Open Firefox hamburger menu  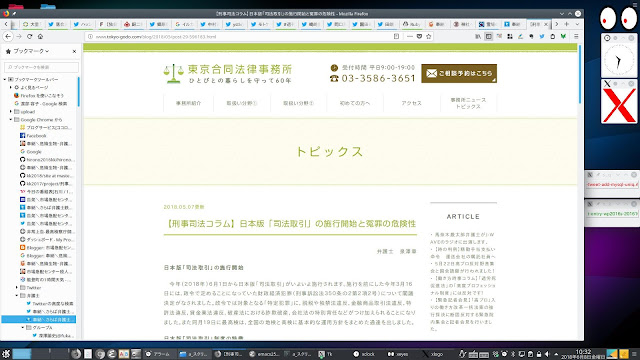[576, 36]
